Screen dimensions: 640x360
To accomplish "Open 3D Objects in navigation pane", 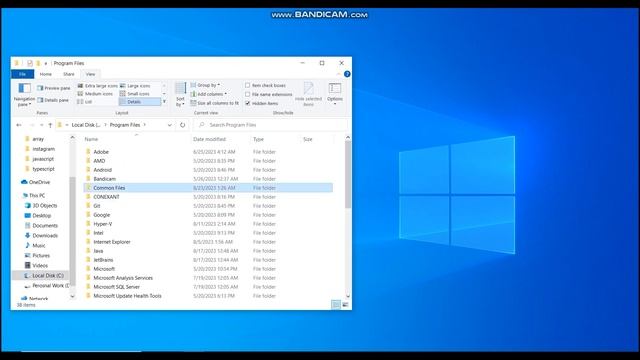I will click(41, 205).
